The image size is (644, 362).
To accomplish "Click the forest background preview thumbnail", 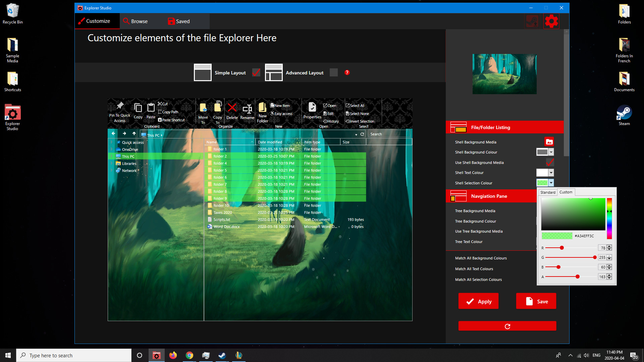I will [x=504, y=74].
